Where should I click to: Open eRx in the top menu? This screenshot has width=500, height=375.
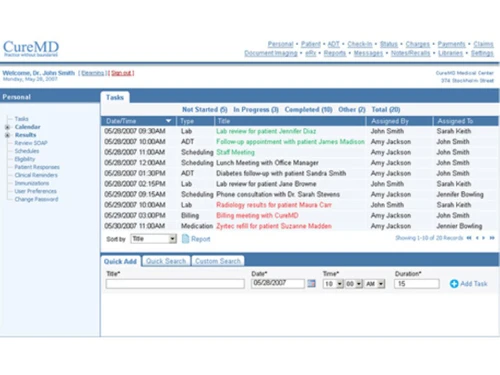coord(311,53)
